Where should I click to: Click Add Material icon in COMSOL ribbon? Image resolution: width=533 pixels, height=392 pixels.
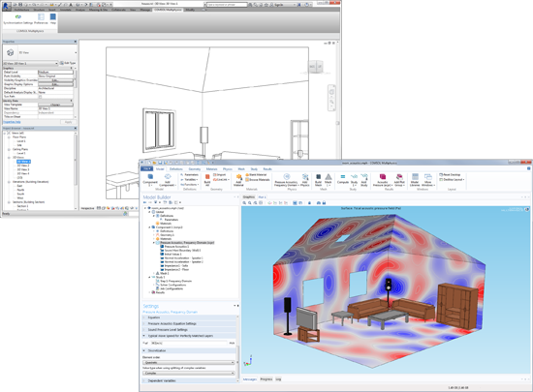point(239,177)
